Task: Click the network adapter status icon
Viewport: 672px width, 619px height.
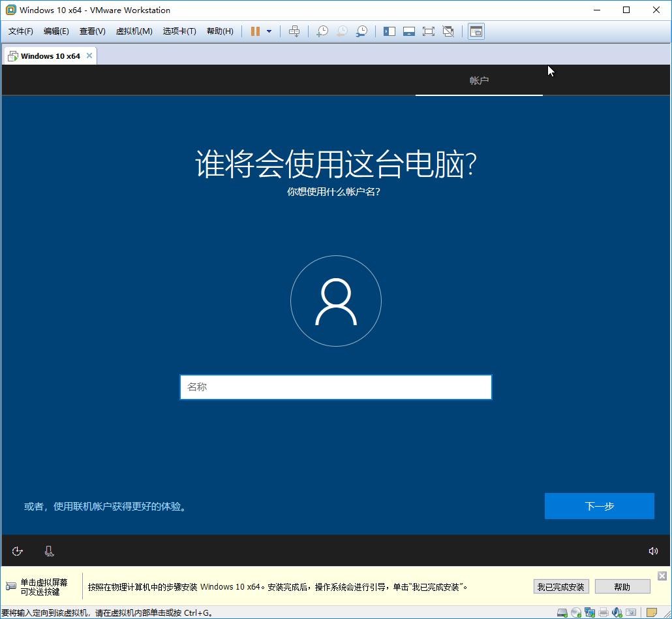Action: point(590,612)
